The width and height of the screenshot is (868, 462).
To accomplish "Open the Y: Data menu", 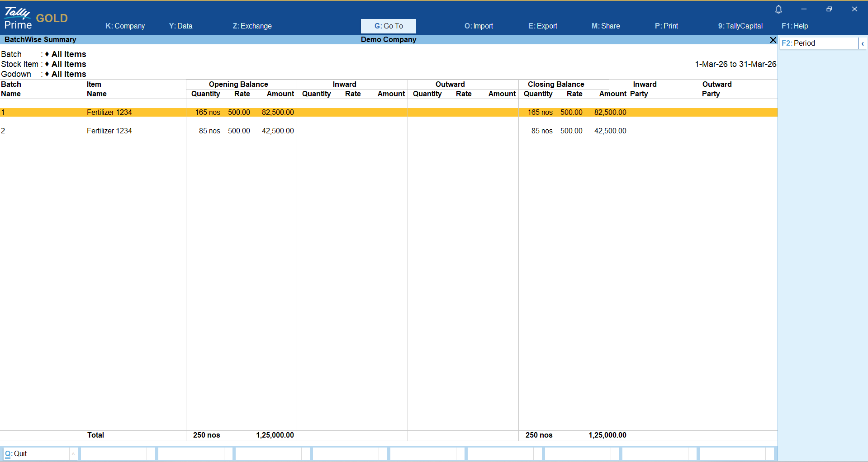I will [180, 26].
